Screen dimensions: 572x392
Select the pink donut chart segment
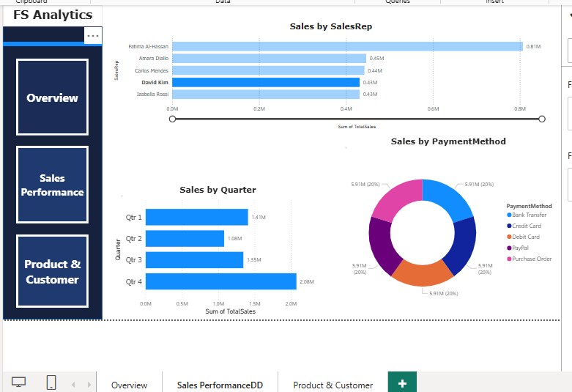[x=396, y=197]
